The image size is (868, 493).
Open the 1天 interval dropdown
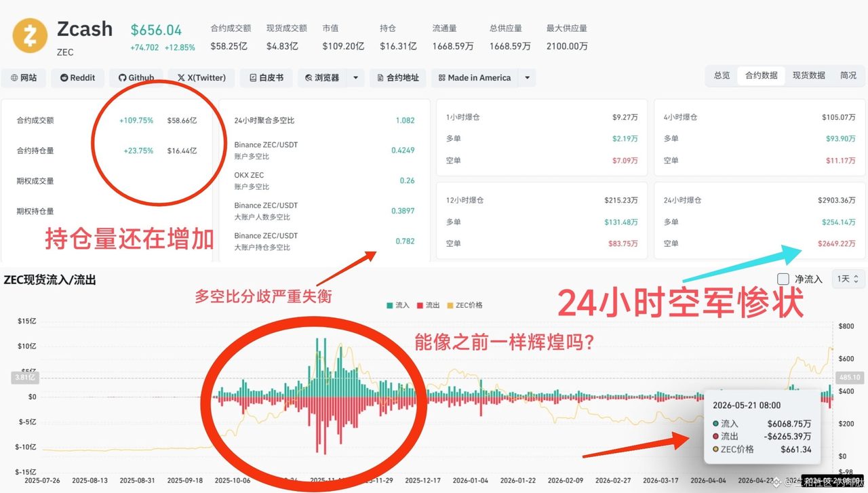point(848,279)
